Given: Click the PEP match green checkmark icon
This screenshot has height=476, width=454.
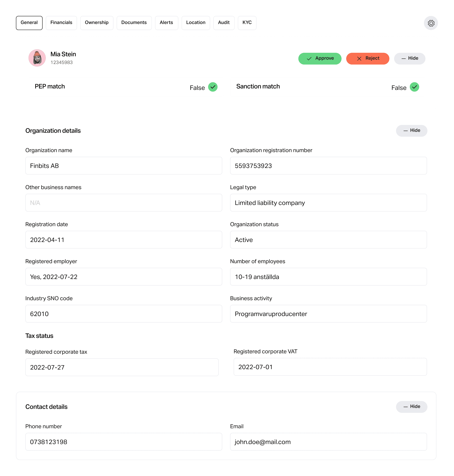Looking at the screenshot, I should pyautogui.click(x=213, y=87).
